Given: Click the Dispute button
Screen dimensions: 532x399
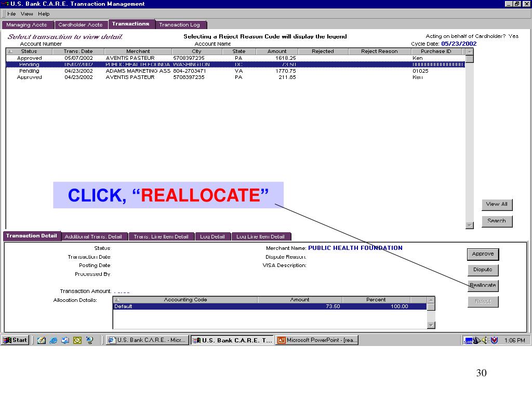Looking at the screenshot, I should [x=483, y=270].
